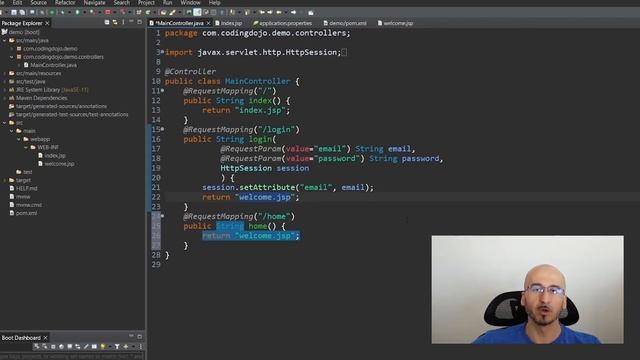640x360 pixels.
Task: Click the session.setAttribute code line 21
Action: (288, 187)
